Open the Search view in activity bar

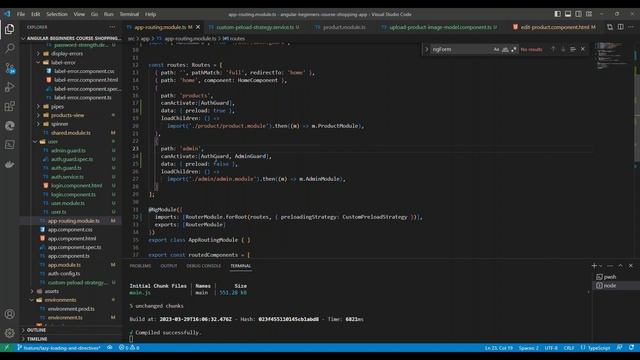click(x=9, y=48)
